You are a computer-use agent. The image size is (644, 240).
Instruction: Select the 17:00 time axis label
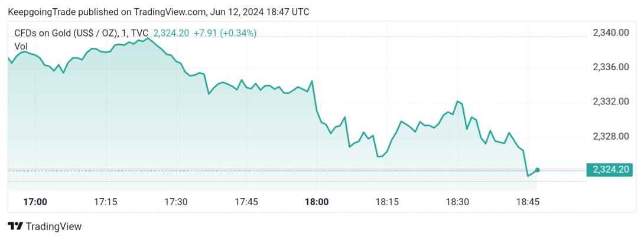coord(35,202)
